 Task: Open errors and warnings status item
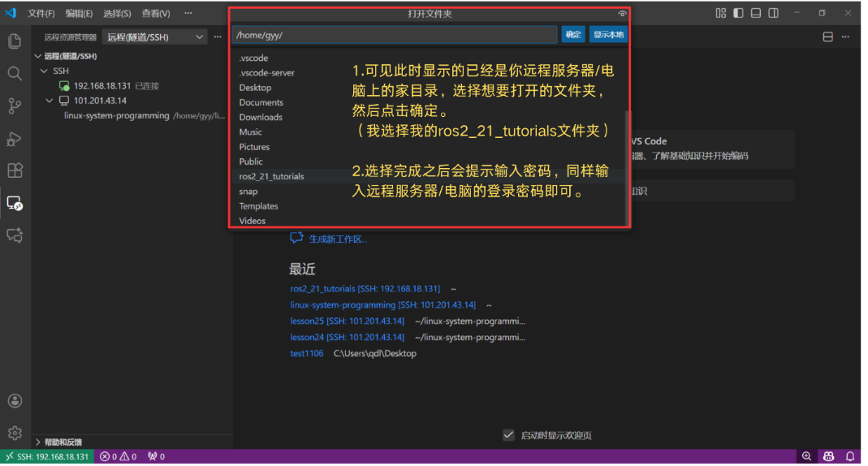(x=118, y=456)
